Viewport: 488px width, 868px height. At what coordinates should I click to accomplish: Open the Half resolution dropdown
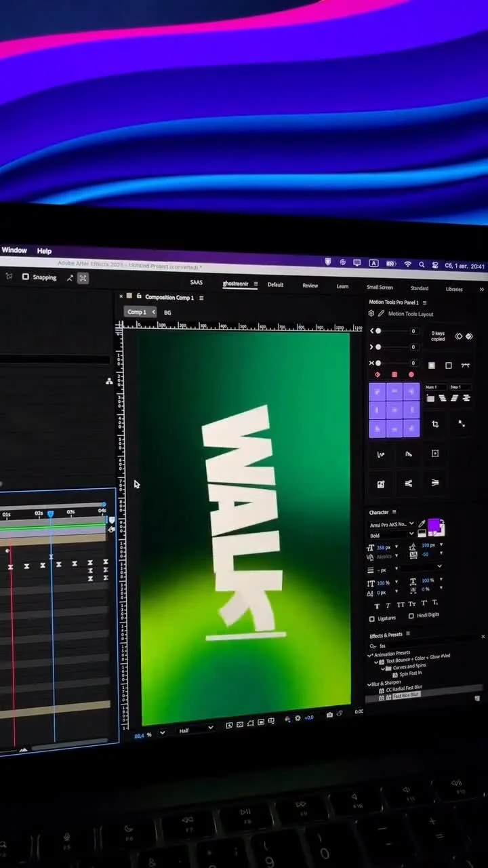[196, 730]
